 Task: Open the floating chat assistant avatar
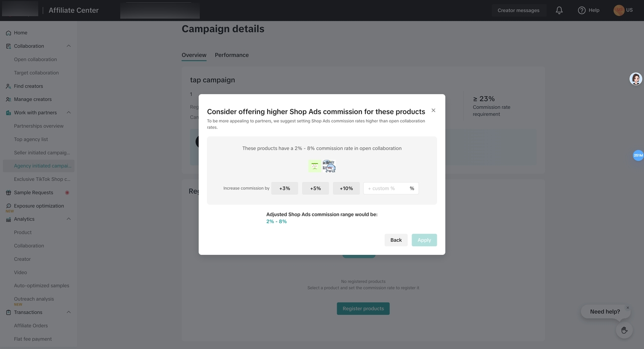click(x=636, y=79)
